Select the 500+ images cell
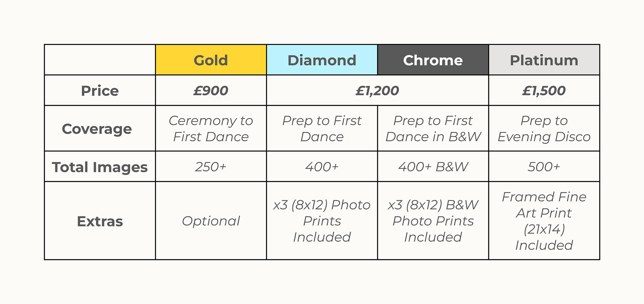The image size is (644, 304). [544, 167]
